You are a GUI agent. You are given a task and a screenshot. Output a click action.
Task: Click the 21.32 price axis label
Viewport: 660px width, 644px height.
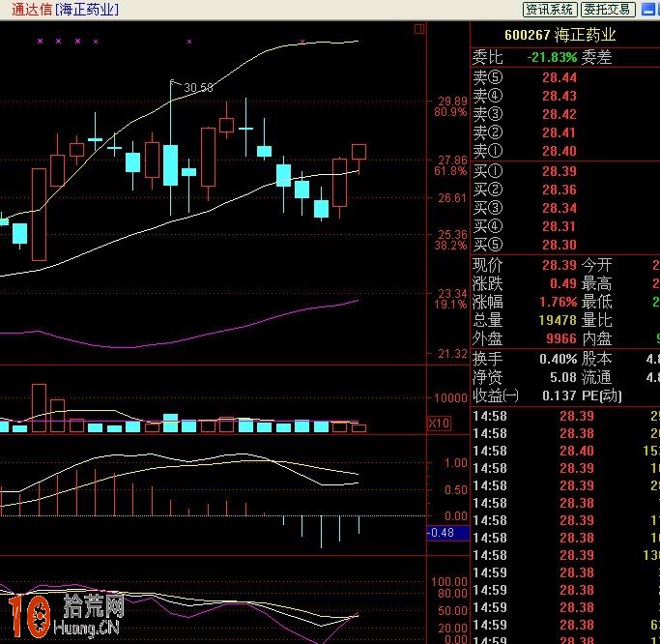(x=452, y=354)
